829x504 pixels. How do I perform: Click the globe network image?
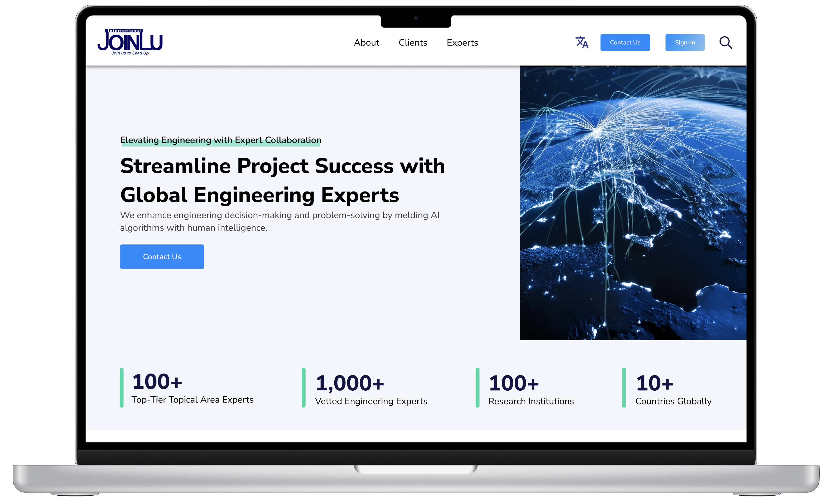point(633,203)
